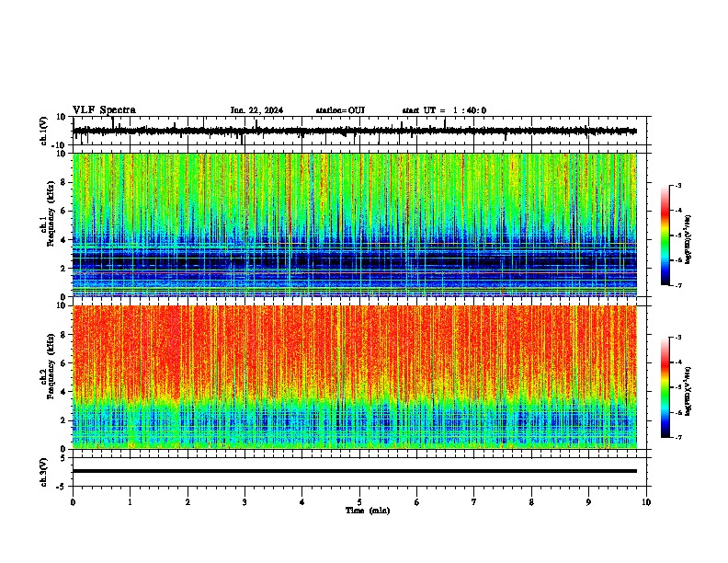Click inside the ch.1 spectrogram panel
This screenshot has width=728, height=563.
(x=355, y=224)
